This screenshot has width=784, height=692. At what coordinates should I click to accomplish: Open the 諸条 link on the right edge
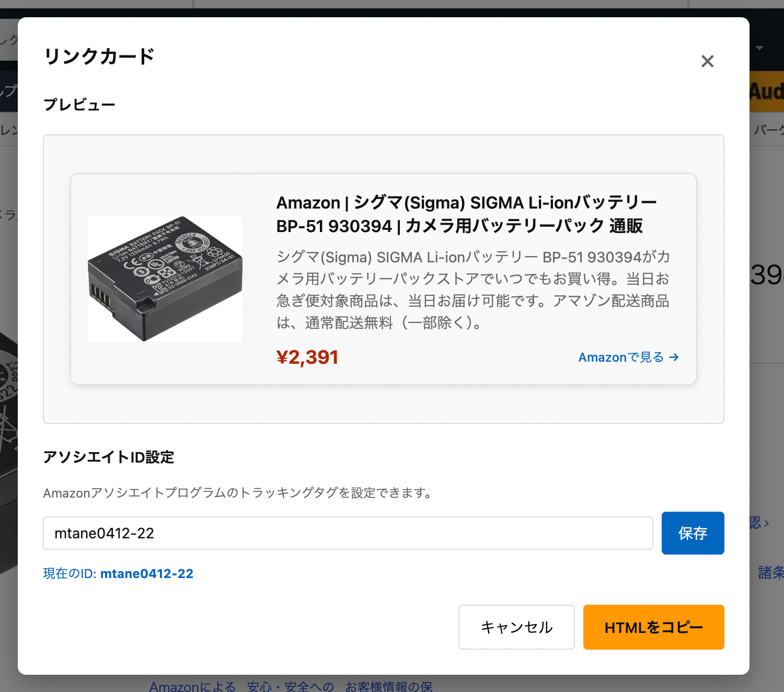point(771,573)
